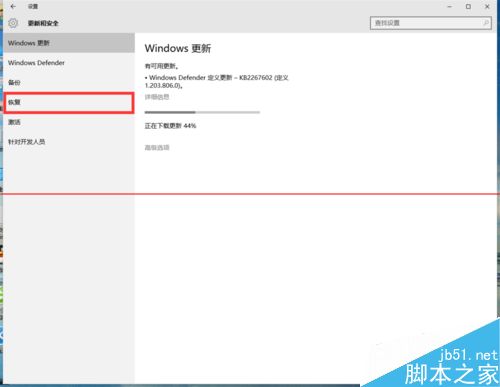500x387 pixels.
Task: Click the 正在下载更新 44% status text
Action: 170,126
